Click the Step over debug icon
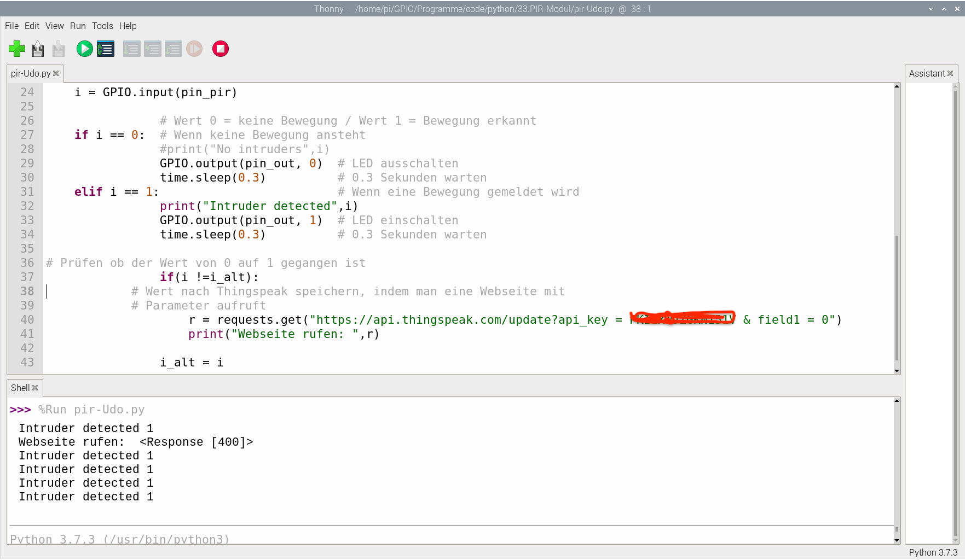The height and width of the screenshot is (560, 965). (x=131, y=49)
